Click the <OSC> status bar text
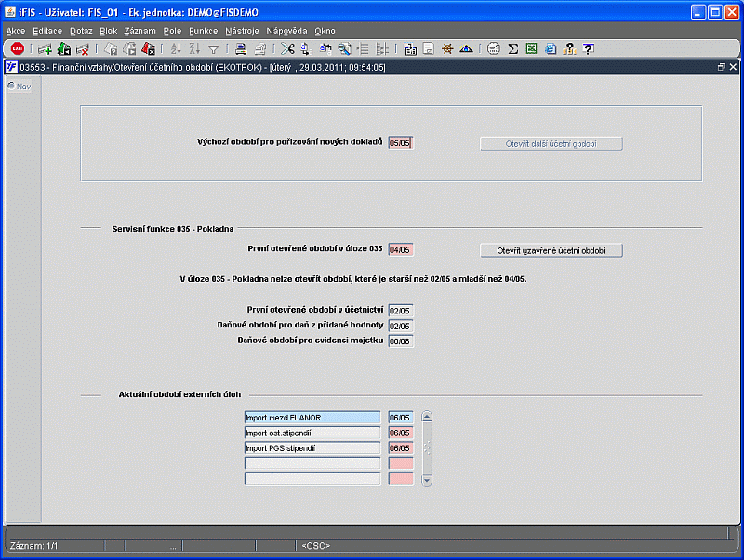Screen dimensions: 744x560 click(x=315, y=546)
